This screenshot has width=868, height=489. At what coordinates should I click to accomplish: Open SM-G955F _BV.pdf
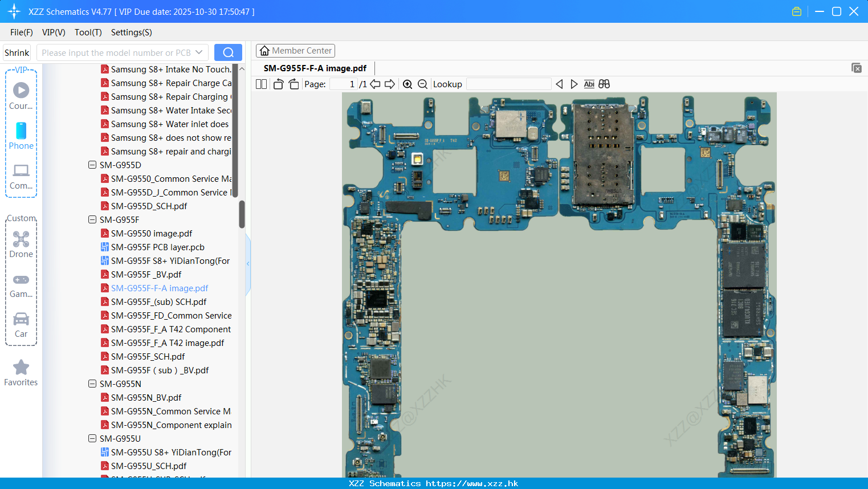pyautogui.click(x=146, y=274)
